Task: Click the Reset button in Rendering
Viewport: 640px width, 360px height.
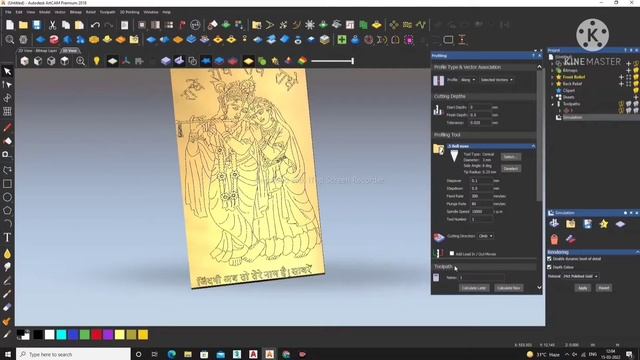Action: [x=604, y=288]
